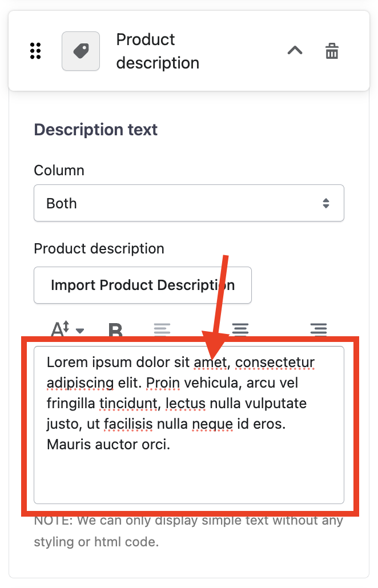Viewport: 378px width, 588px height.
Task: Click the six-dot drag handle
Action: (35, 51)
